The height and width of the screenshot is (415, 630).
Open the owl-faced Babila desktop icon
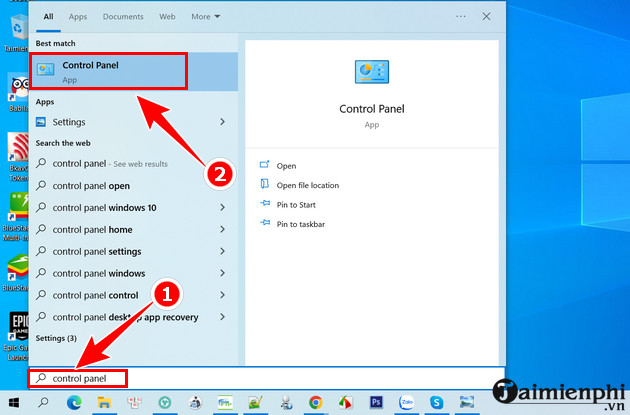click(18, 93)
